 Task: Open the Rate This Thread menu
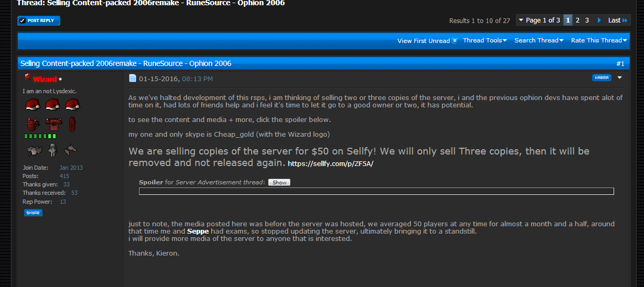click(x=599, y=40)
